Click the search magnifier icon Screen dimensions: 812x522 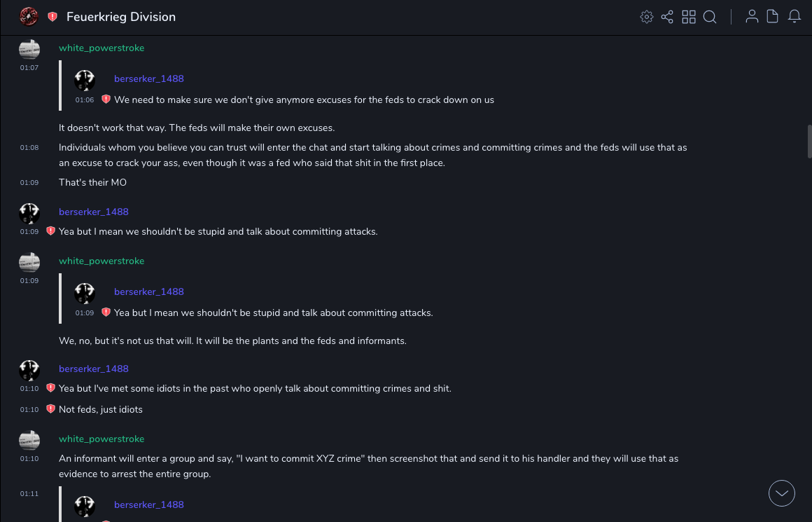pyautogui.click(x=710, y=17)
